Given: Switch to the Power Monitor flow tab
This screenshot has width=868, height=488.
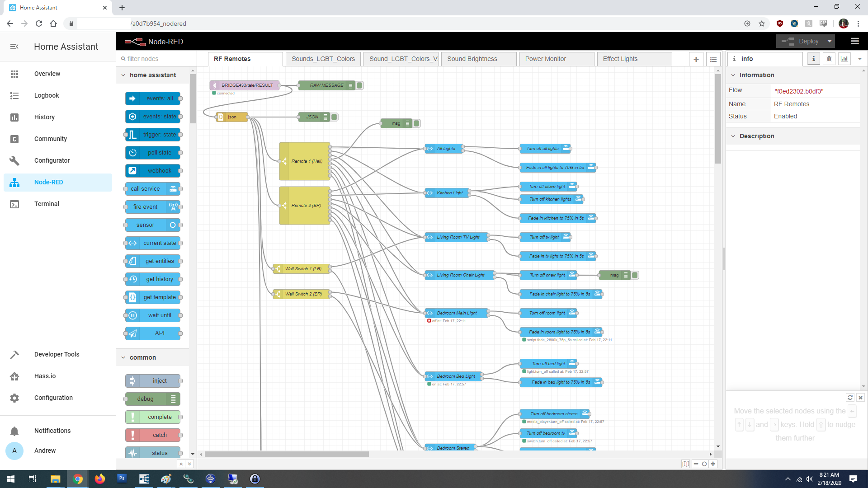Looking at the screenshot, I should tap(557, 59).
